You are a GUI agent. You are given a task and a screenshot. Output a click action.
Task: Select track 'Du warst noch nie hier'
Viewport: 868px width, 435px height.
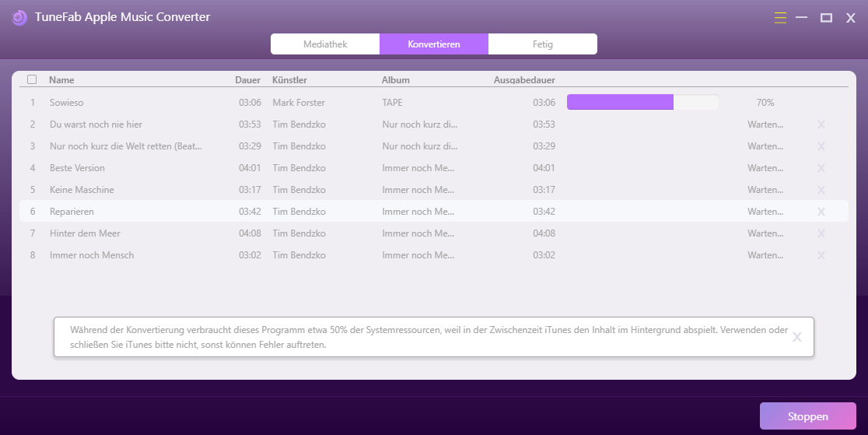(x=96, y=125)
